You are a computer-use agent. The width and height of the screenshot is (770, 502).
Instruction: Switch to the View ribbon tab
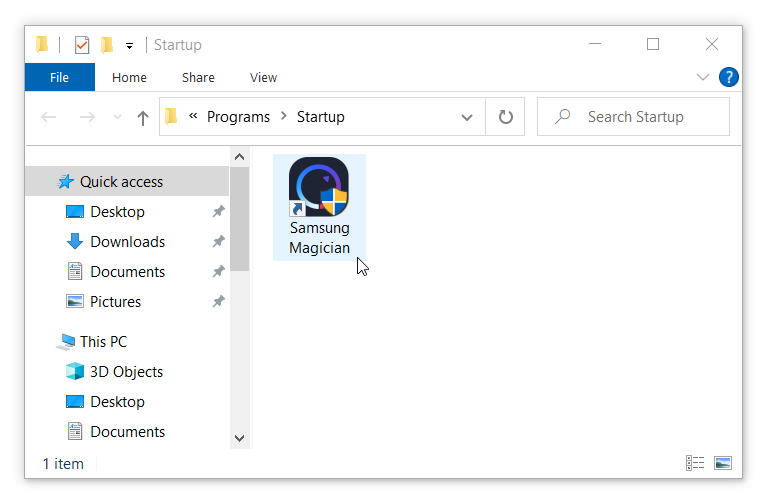[x=263, y=77]
